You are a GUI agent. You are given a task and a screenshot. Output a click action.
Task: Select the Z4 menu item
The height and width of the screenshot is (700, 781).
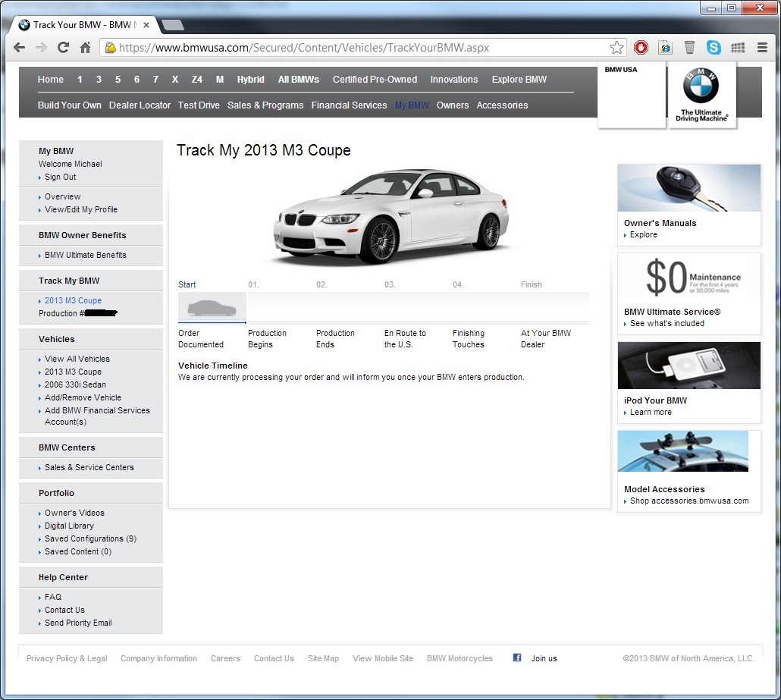[196, 79]
